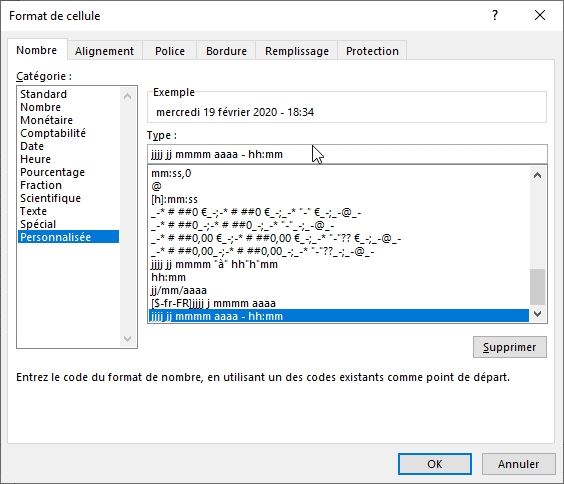This screenshot has height=484, width=564.
Task: Select format _-* # ##0,00_- without euro
Action: 338,251
